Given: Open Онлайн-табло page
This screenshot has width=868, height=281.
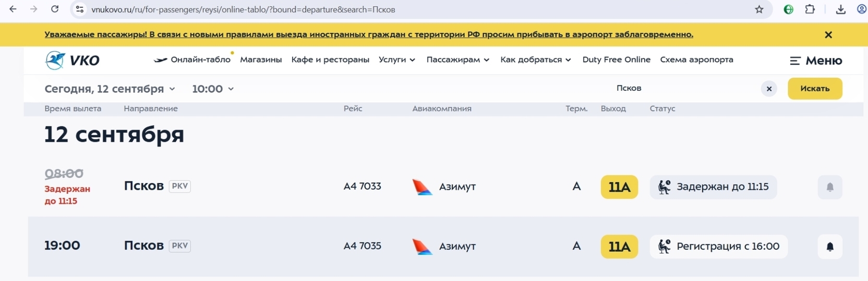Looking at the screenshot, I should point(192,60).
